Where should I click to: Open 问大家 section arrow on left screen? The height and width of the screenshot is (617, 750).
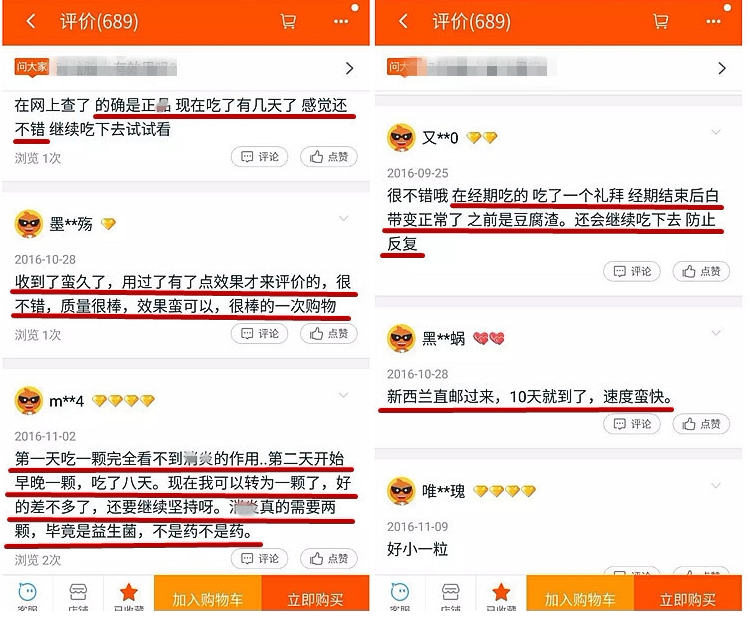350,68
